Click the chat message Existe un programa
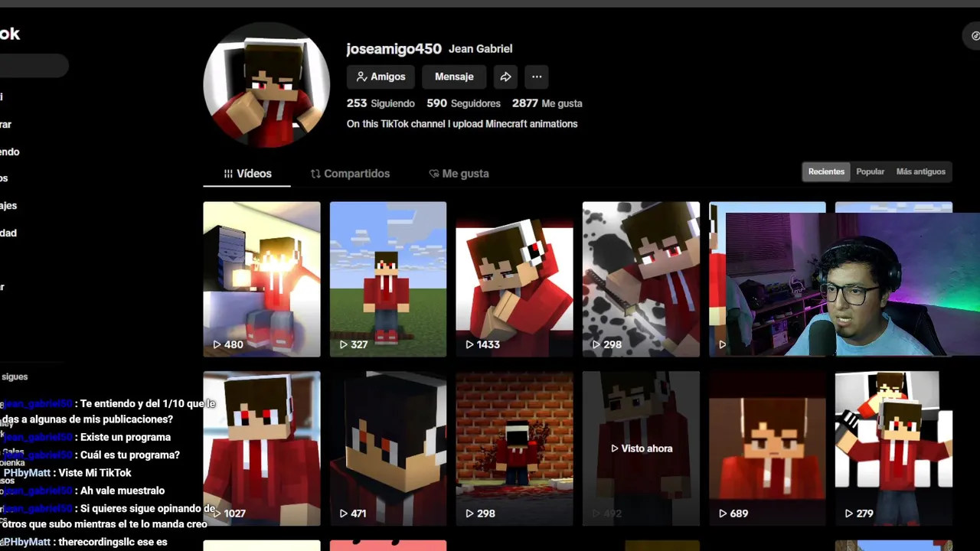Viewport: 980px width, 551px height. 126,437
